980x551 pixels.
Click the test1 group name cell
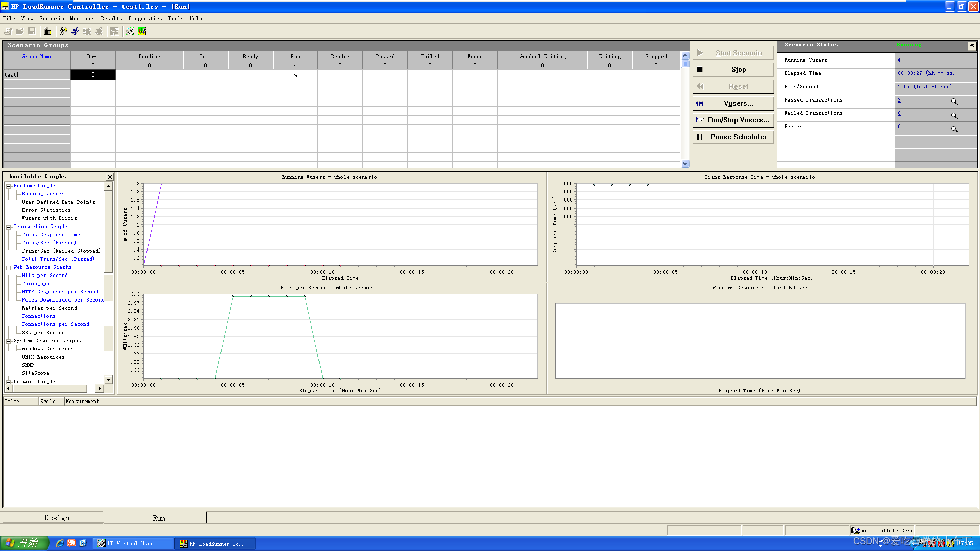[x=37, y=74]
